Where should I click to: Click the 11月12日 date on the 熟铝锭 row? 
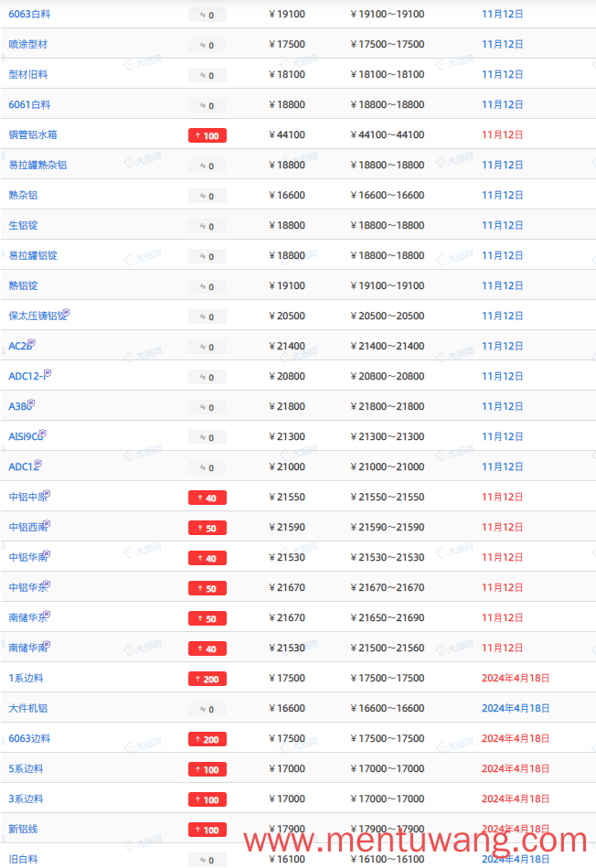(502, 285)
